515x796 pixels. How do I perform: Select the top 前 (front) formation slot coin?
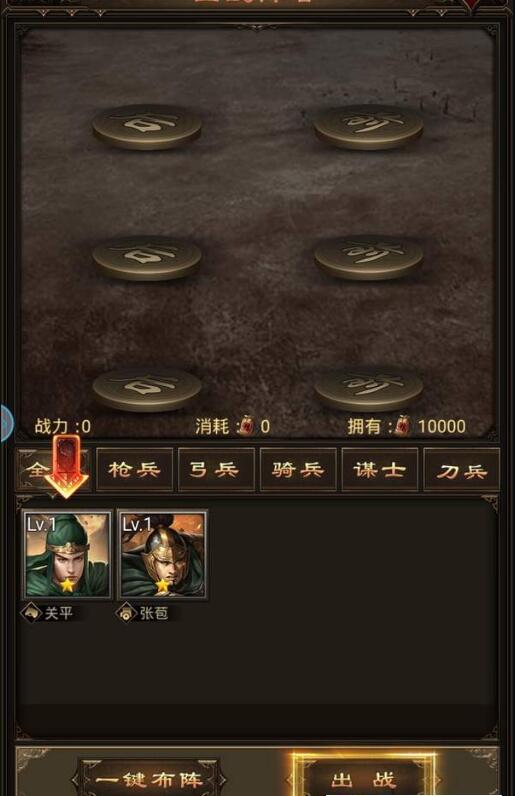point(368,127)
